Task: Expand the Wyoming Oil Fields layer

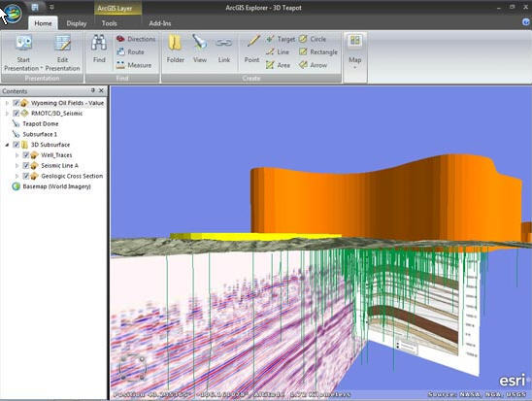Action: click(7, 103)
